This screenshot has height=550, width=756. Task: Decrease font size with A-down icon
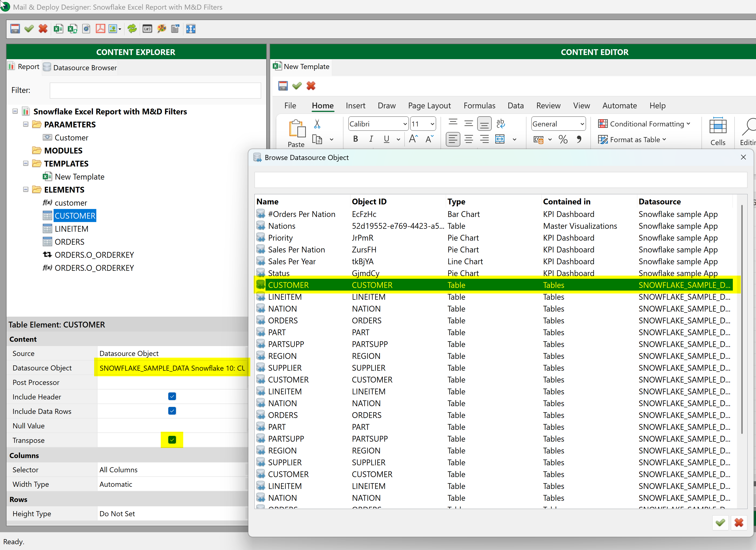[430, 139]
